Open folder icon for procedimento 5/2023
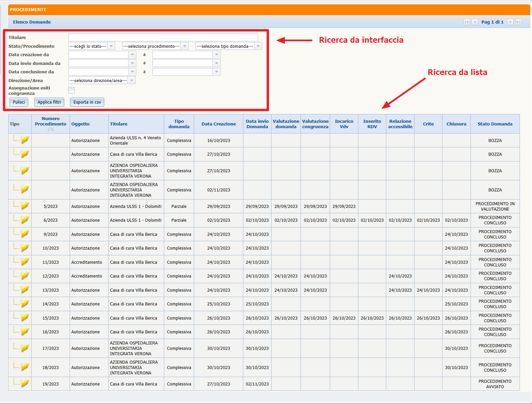Viewport: 532px width, 404px height. (x=25, y=206)
